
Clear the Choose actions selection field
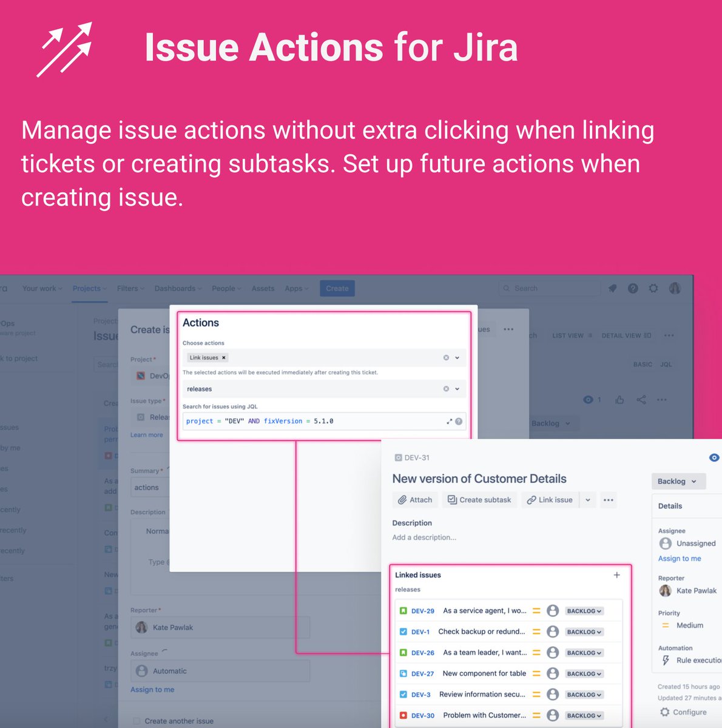pyautogui.click(x=446, y=358)
